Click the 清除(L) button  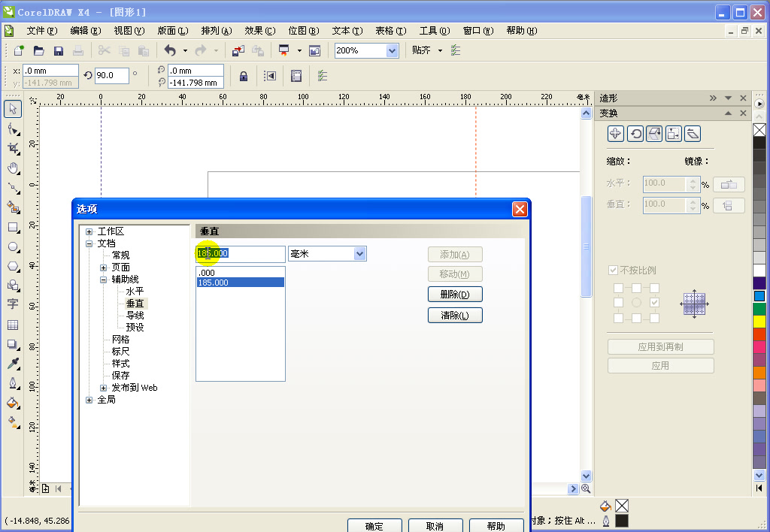tap(455, 315)
